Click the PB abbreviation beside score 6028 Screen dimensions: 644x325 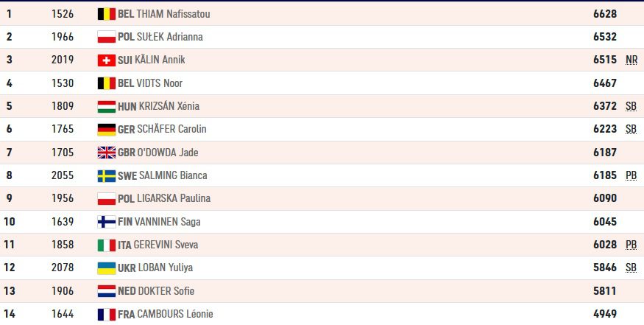pyautogui.click(x=631, y=245)
